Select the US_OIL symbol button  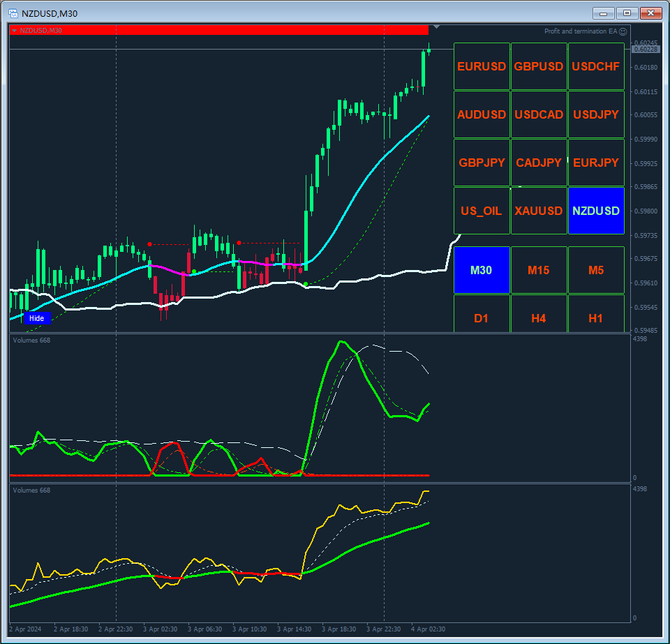point(482,211)
